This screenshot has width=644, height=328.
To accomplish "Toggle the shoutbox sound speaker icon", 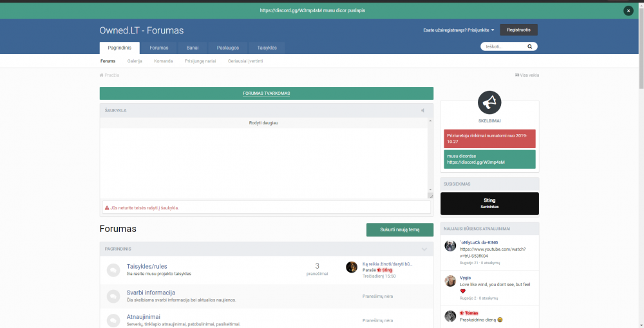I will coord(422,110).
